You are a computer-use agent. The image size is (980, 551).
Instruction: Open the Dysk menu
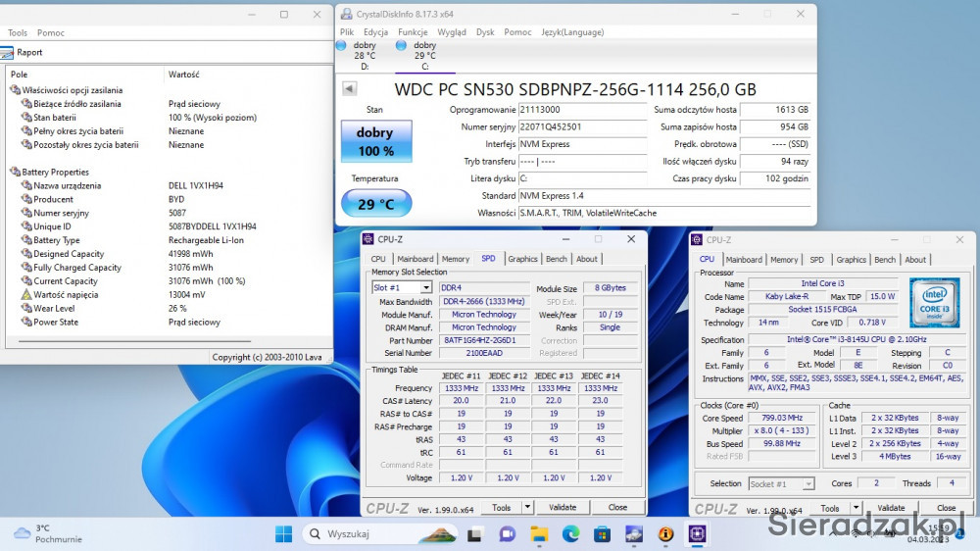coord(485,32)
